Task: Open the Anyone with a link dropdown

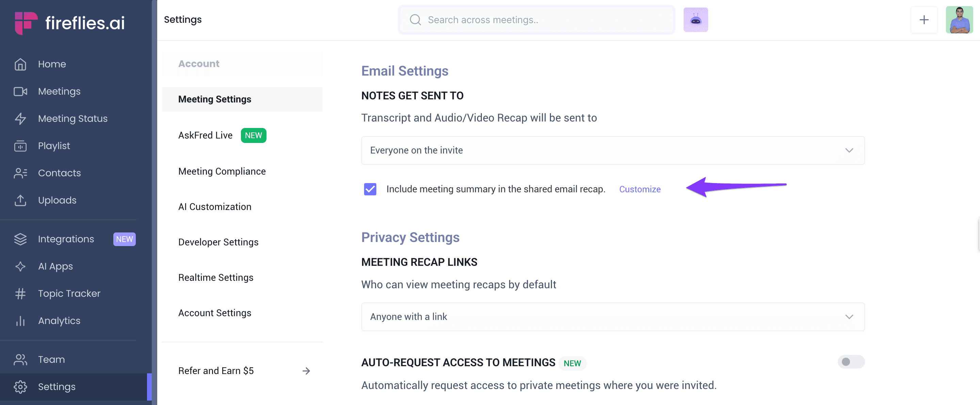Action: (x=612, y=317)
